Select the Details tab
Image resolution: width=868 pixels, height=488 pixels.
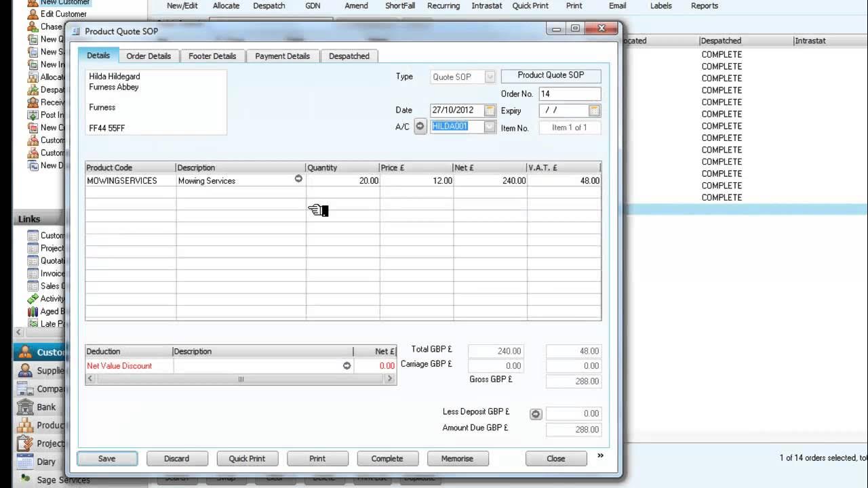(98, 56)
